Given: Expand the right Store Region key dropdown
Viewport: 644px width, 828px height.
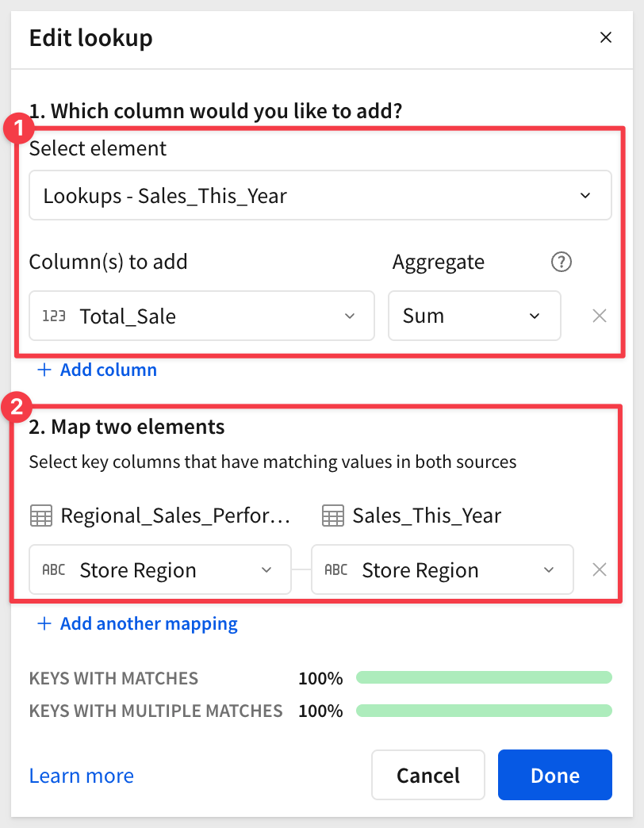Looking at the screenshot, I should [x=442, y=569].
